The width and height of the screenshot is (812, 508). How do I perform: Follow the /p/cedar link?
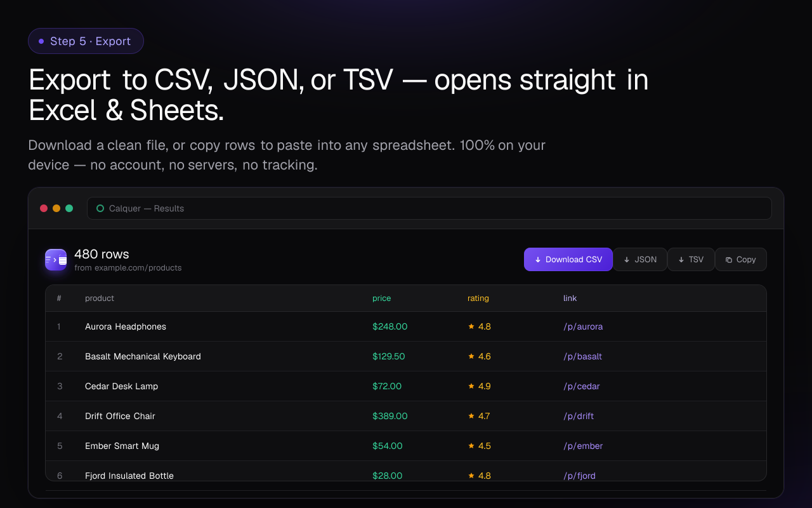coord(582,386)
